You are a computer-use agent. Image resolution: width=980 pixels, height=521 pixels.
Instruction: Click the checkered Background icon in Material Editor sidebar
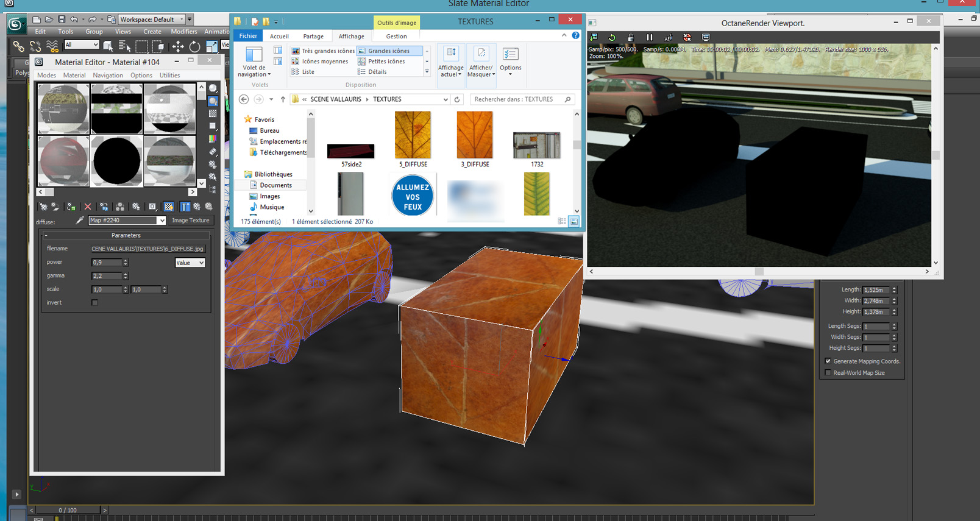point(213,113)
